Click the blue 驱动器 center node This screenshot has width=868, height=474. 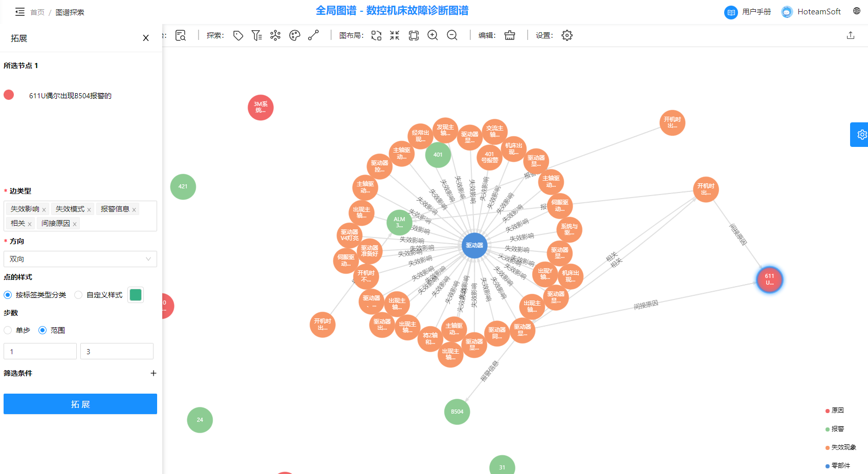[x=474, y=246]
